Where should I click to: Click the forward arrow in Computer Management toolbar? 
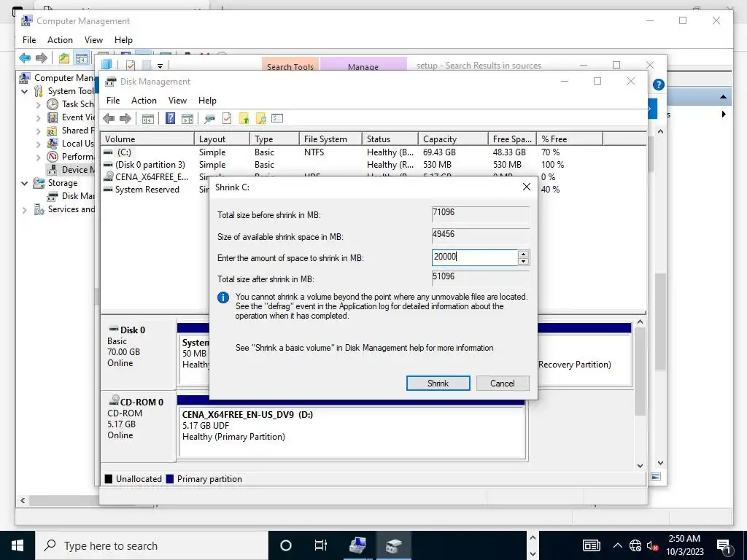click(42, 58)
